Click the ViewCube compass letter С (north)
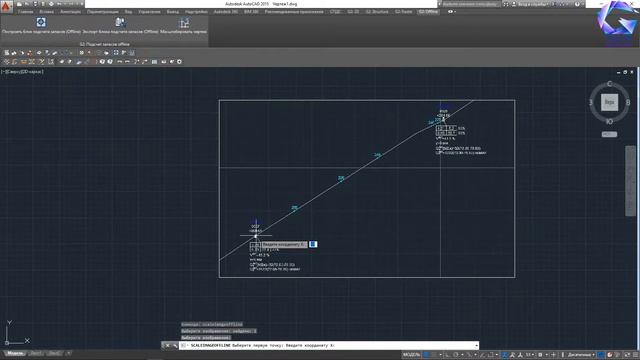The height and width of the screenshot is (360, 640). 609,84
